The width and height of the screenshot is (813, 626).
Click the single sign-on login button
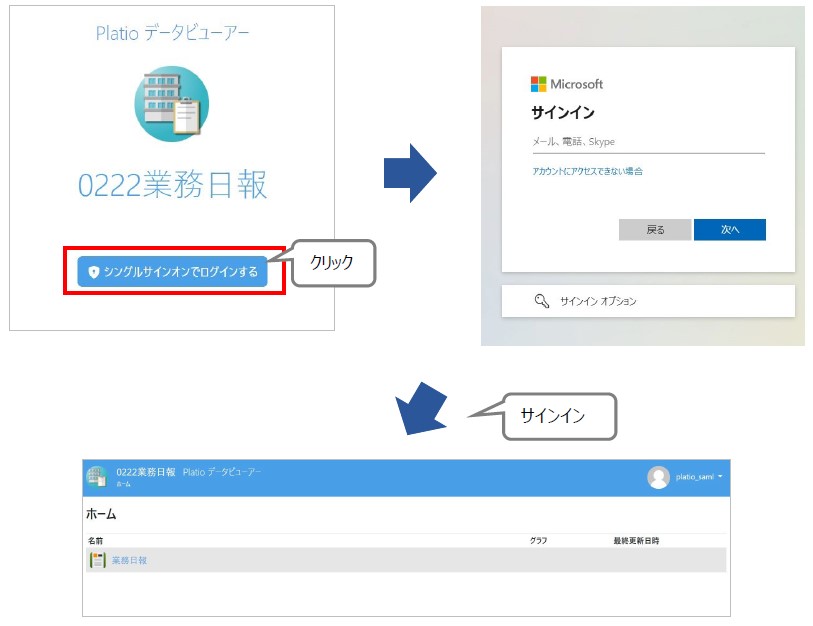(x=172, y=271)
